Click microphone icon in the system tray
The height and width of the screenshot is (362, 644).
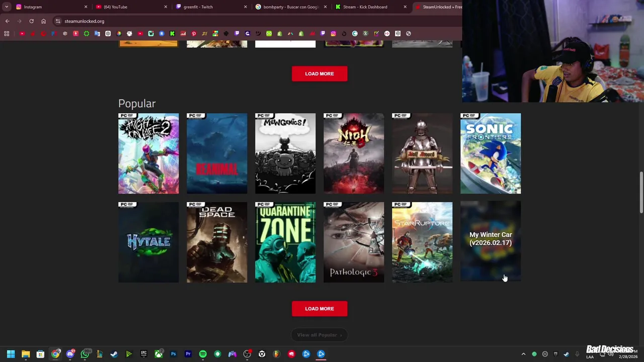tap(577, 354)
